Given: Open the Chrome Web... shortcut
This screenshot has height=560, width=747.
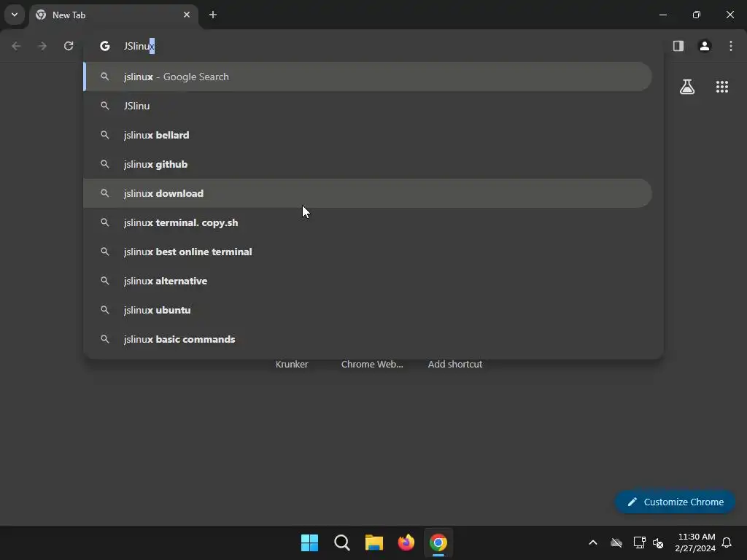Looking at the screenshot, I should [x=372, y=364].
